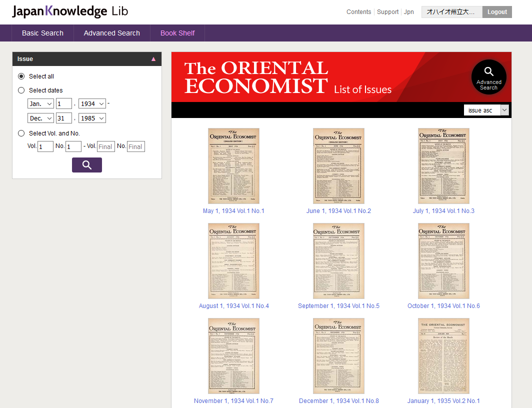Choose the Select dates radio option
This screenshot has height=408, width=532.
pos(21,90)
